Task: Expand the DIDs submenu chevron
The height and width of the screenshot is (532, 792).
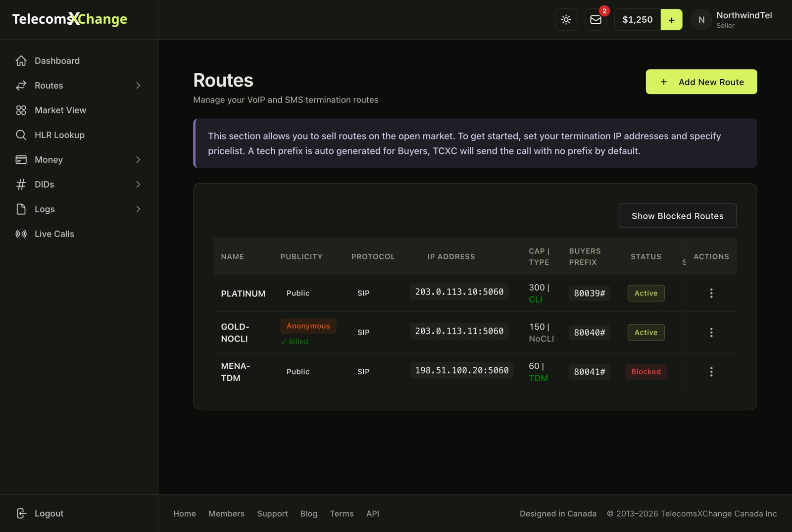Action: point(138,184)
